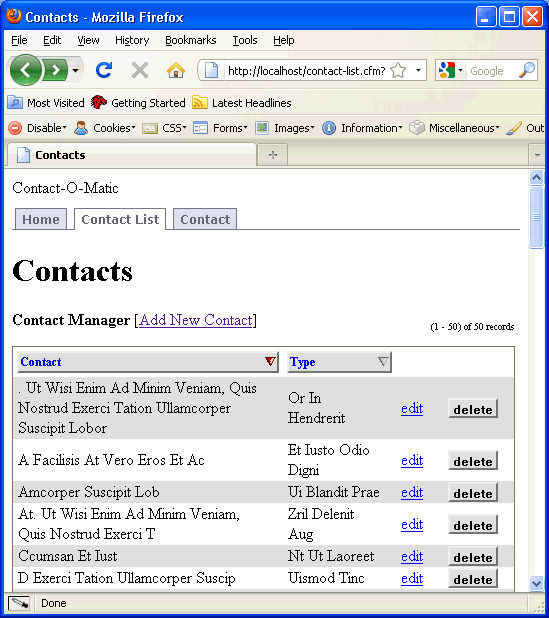The height and width of the screenshot is (618, 549).
Task: Toggle the Contact column sort arrow
Action: (x=270, y=361)
